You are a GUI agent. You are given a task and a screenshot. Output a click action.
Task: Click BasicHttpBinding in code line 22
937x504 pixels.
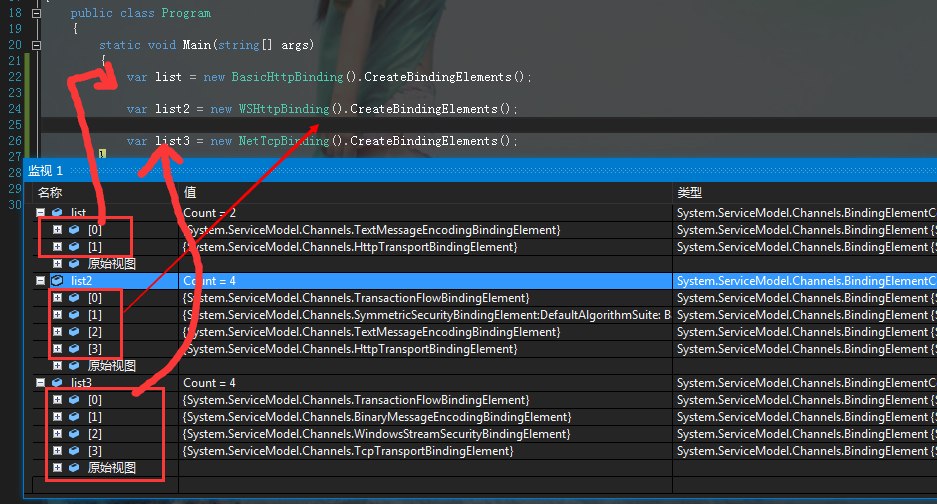click(x=287, y=77)
